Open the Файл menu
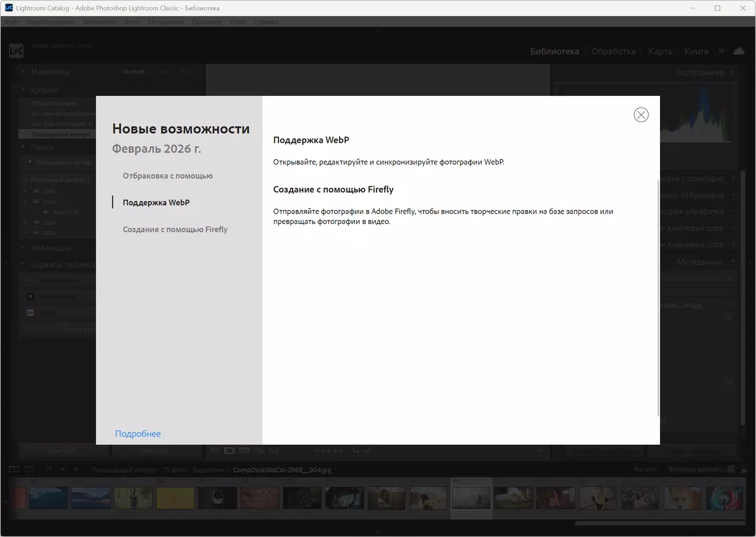The width and height of the screenshot is (756, 537). coord(12,22)
